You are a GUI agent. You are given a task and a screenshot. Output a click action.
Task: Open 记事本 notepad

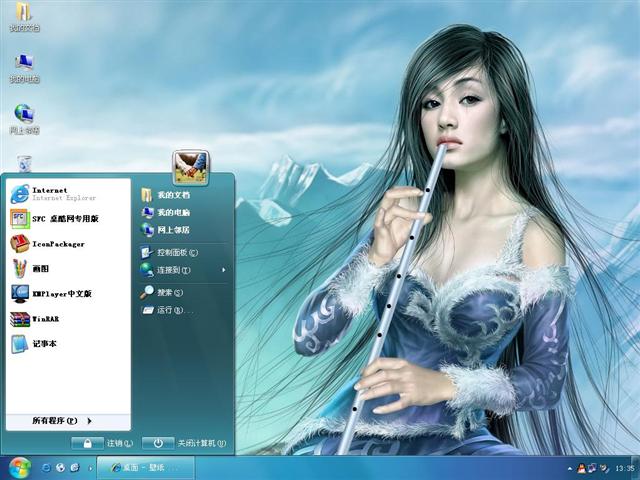[68, 344]
